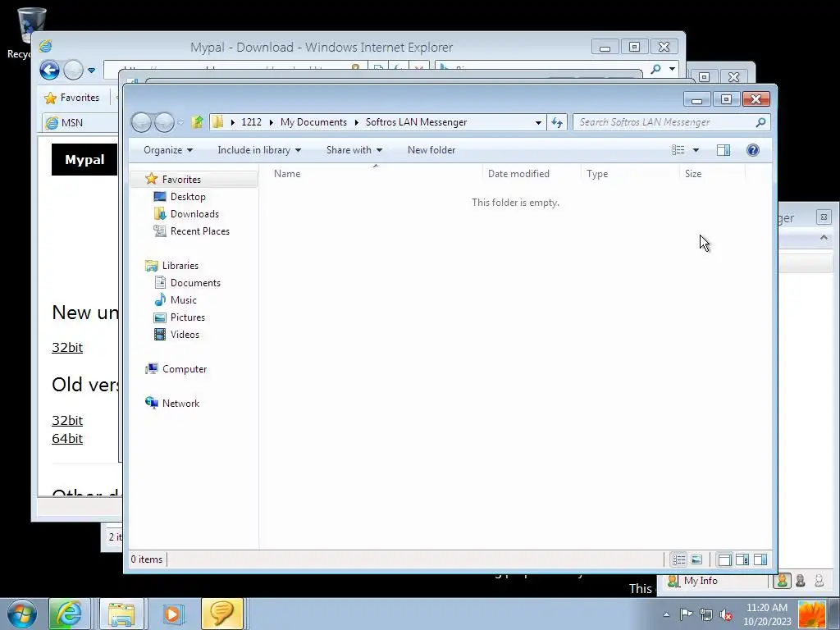This screenshot has height=630, width=840.
Task: Open Windows Explorer taskbar button
Action: click(121, 614)
